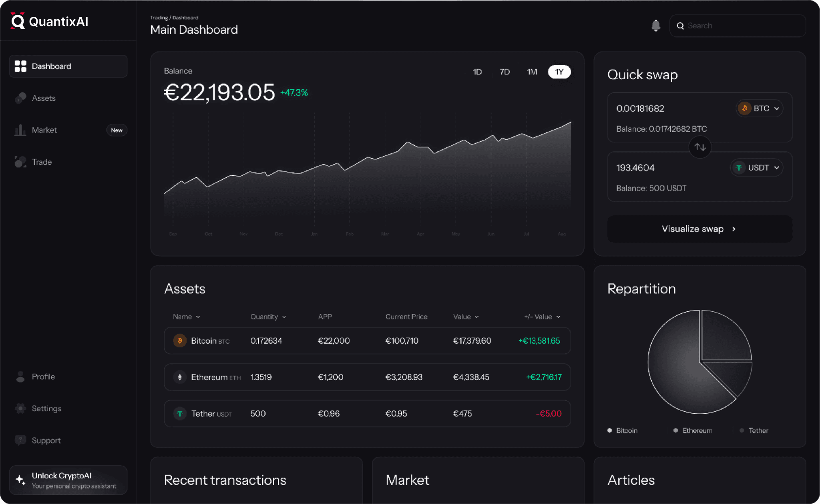The image size is (820, 504).
Task: Open the USDT currency dropdown in Quick swap
Action: [756, 167]
